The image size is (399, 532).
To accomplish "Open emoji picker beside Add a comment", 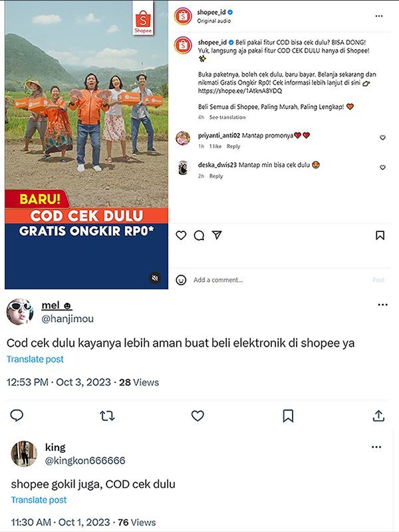I will pos(181,280).
